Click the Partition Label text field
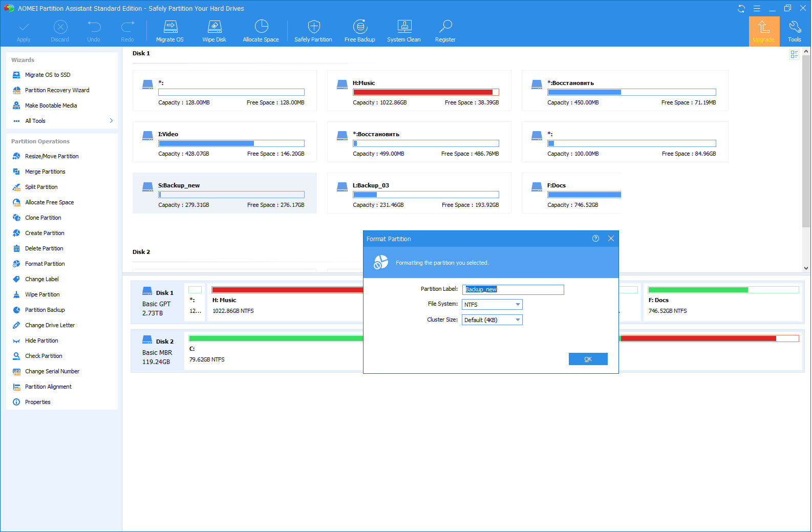 [513, 290]
